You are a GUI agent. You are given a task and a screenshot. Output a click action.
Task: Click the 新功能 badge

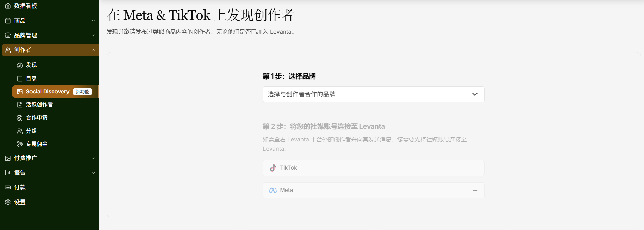83,92
